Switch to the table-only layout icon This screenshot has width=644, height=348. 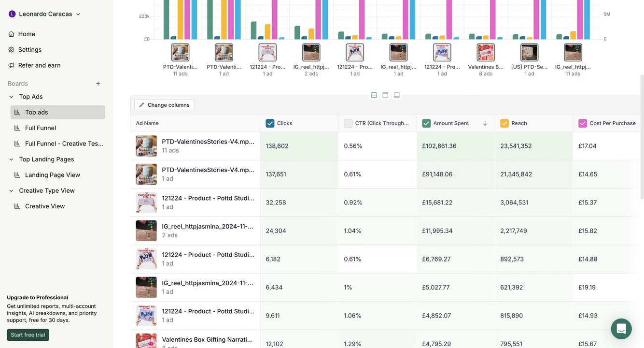click(x=385, y=95)
